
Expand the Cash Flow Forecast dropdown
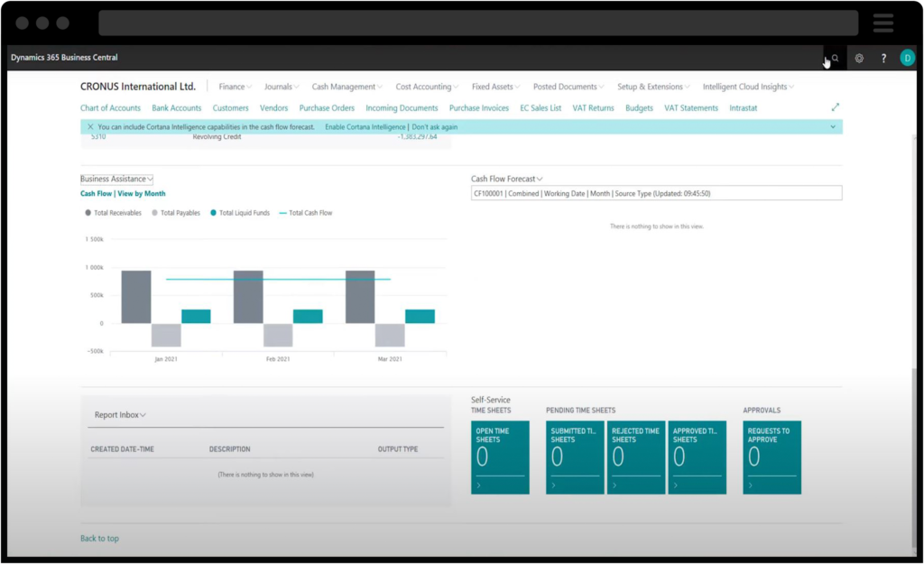pyautogui.click(x=507, y=179)
